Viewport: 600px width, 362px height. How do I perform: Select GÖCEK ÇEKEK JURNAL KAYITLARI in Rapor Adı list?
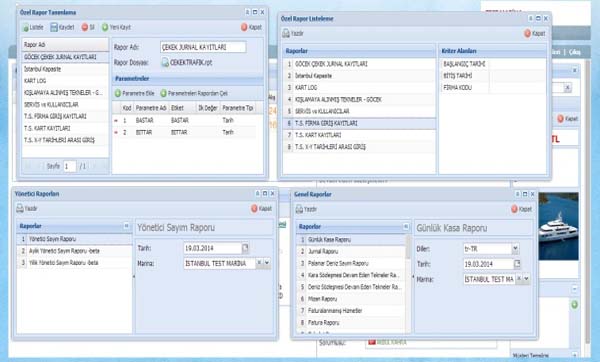point(65,57)
